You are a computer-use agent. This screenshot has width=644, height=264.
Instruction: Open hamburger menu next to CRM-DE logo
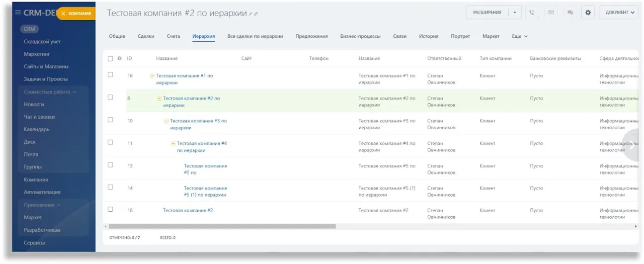coord(18,13)
